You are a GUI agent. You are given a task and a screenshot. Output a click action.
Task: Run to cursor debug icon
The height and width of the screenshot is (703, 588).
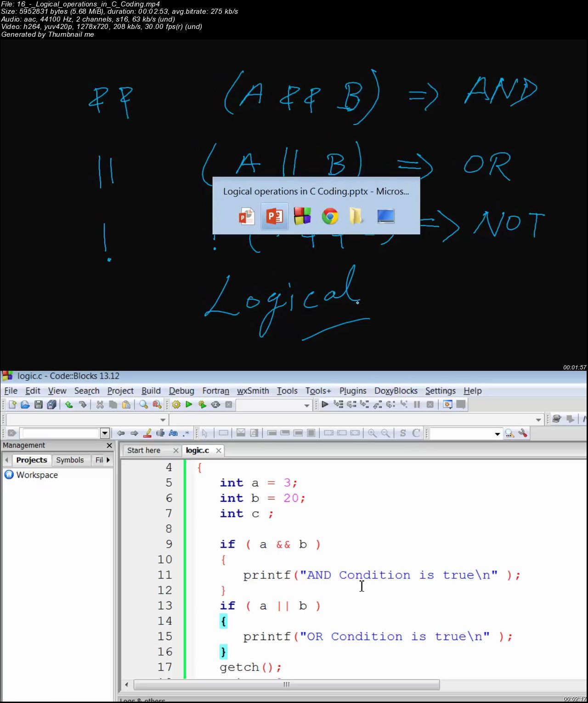[338, 405]
